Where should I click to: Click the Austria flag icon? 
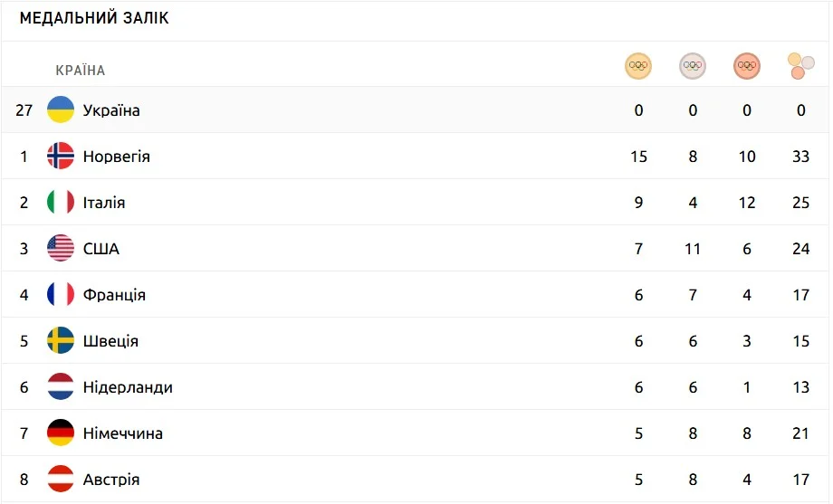pos(61,480)
